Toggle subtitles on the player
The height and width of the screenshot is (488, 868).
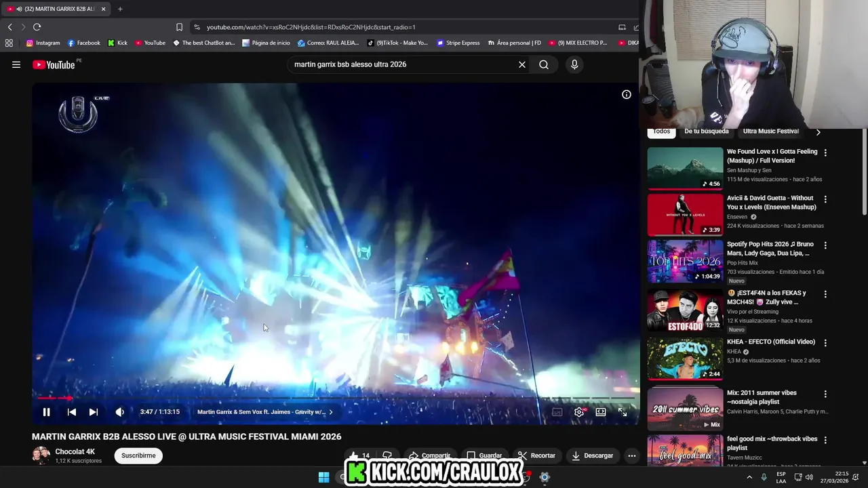(x=557, y=411)
